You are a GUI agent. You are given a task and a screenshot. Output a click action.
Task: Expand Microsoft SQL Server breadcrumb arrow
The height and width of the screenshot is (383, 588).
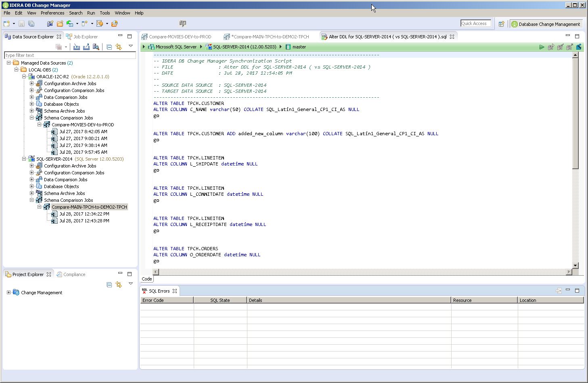click(x=144, y=47)
